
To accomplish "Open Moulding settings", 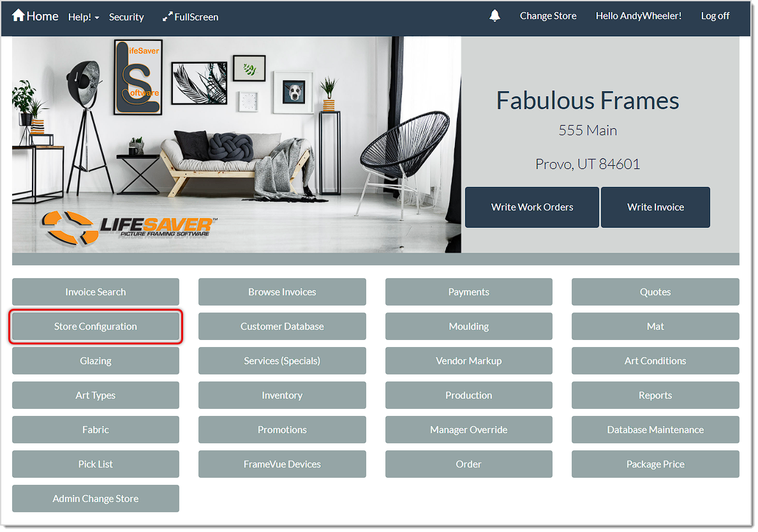I will coord(468,326).
